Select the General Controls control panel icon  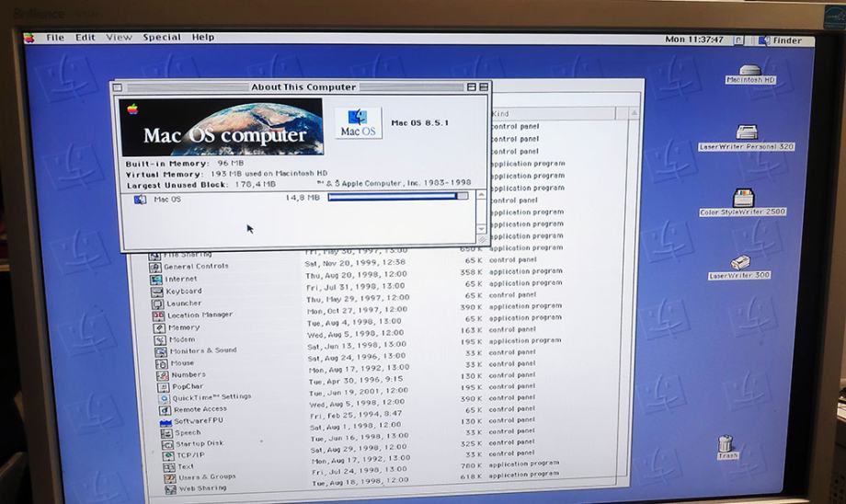coord(154,267)
